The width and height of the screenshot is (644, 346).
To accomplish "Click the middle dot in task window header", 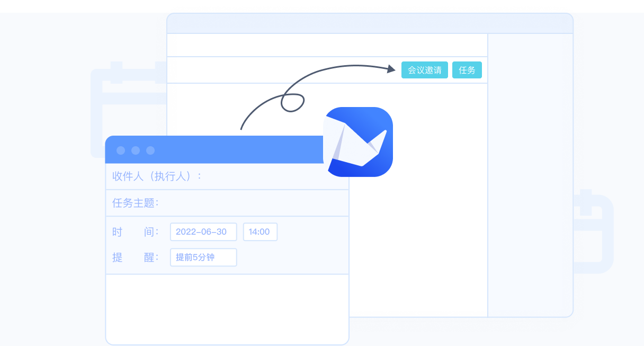I will point(136,150).
